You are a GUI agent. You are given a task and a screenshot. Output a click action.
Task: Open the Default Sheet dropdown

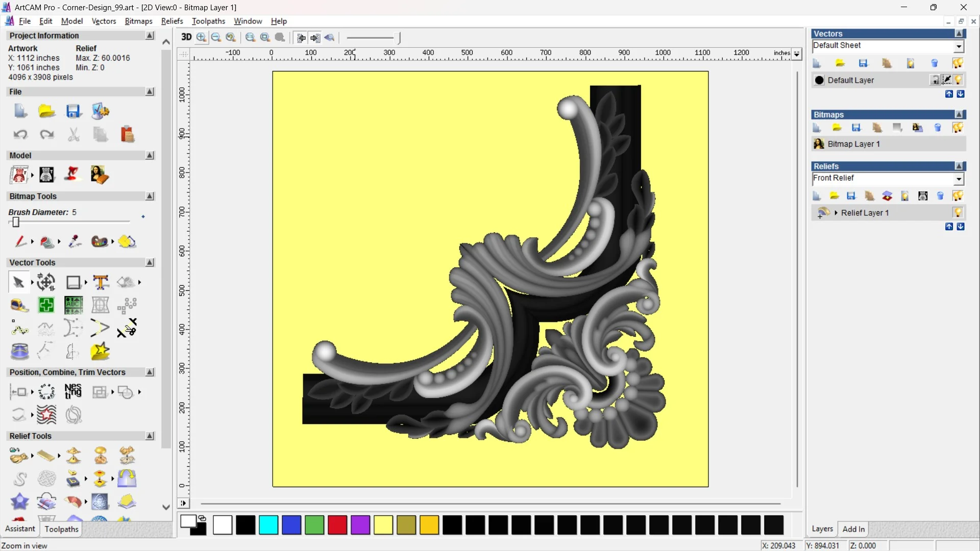pos(959,46)
